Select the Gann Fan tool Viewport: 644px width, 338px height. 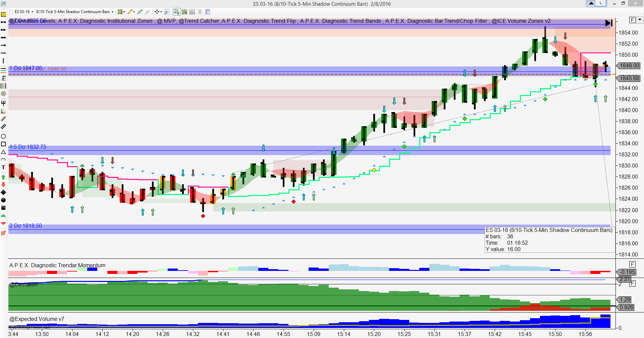[3, 111]
